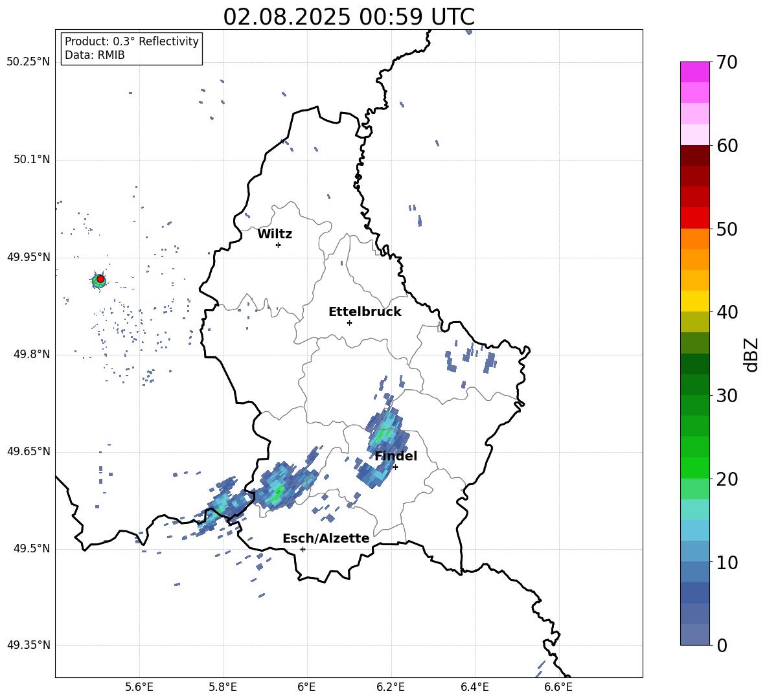Click the echo patches in northeast Luxembourg
Screen dimensions: 767x700
point(470,358)
